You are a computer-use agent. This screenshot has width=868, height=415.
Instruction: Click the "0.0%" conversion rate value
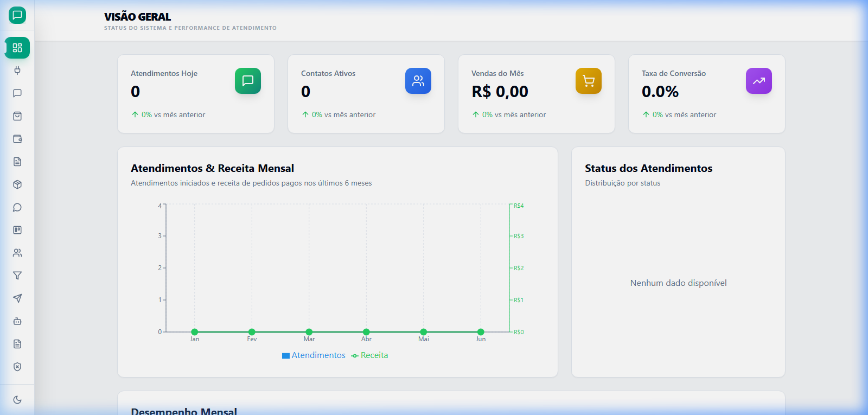[660, 92]
